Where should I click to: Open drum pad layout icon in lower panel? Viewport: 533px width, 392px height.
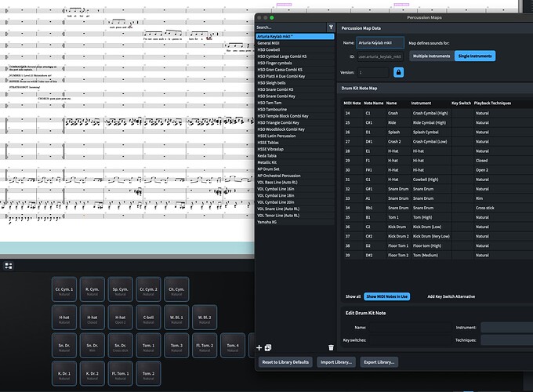(9, 266)
